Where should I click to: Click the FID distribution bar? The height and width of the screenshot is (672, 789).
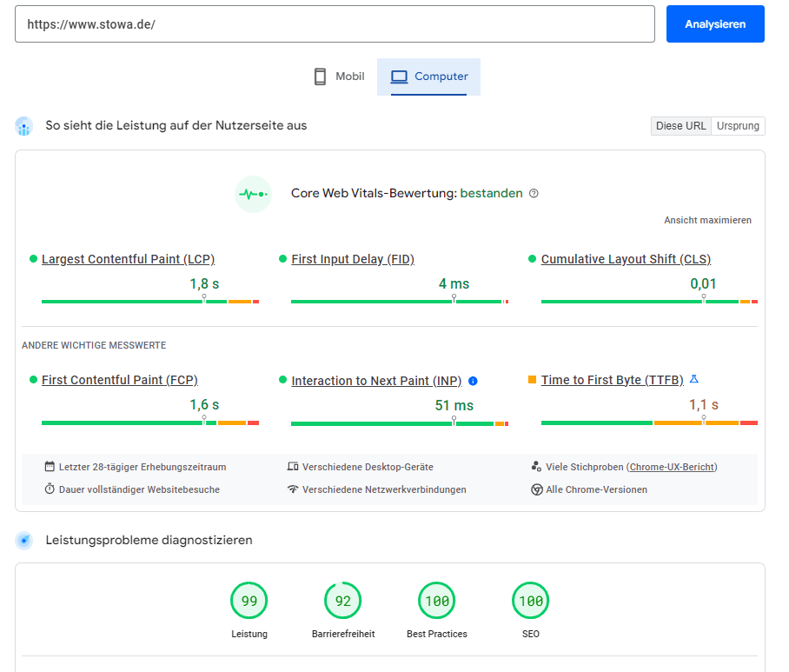tap(400, 302)
